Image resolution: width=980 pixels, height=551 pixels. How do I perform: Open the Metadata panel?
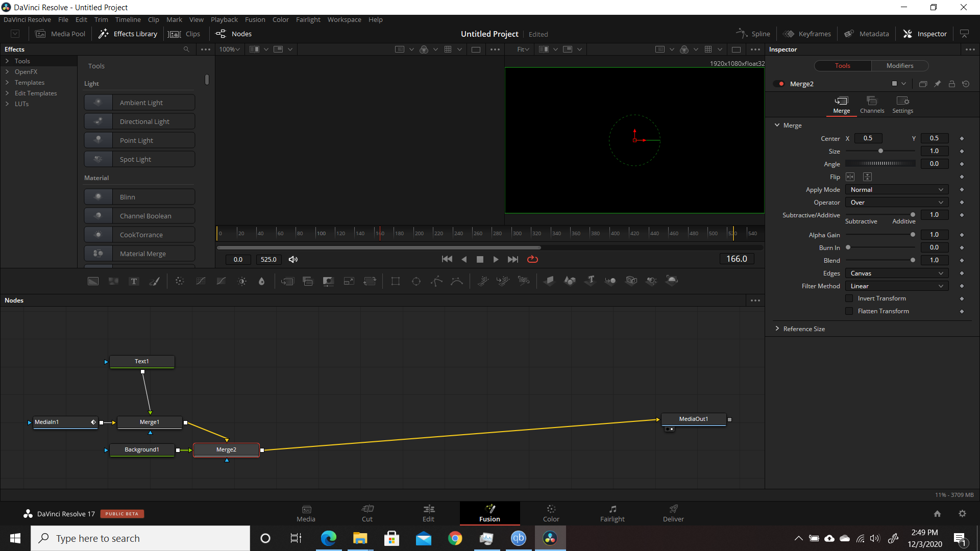click(866, 34)
